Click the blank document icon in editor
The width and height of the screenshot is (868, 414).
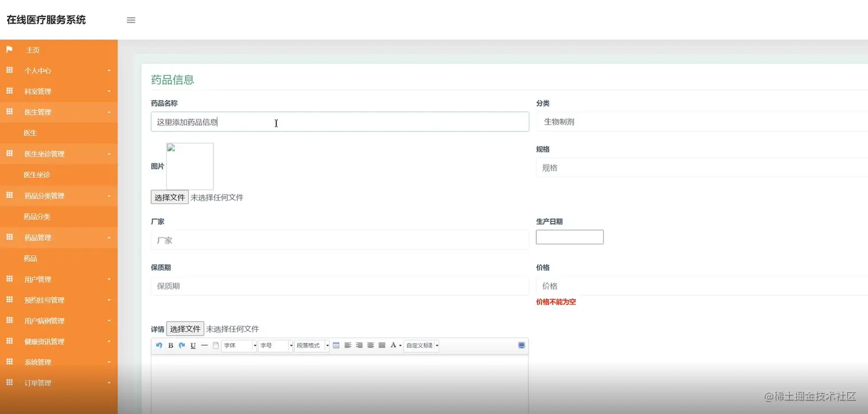click(x=216, y=345)
